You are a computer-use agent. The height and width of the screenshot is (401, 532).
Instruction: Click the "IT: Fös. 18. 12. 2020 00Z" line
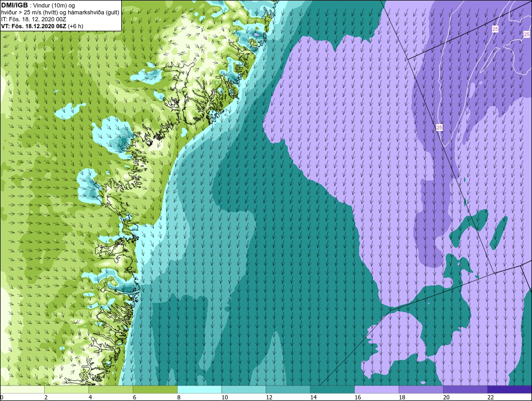pyautogui.click(x=33, y=19)
